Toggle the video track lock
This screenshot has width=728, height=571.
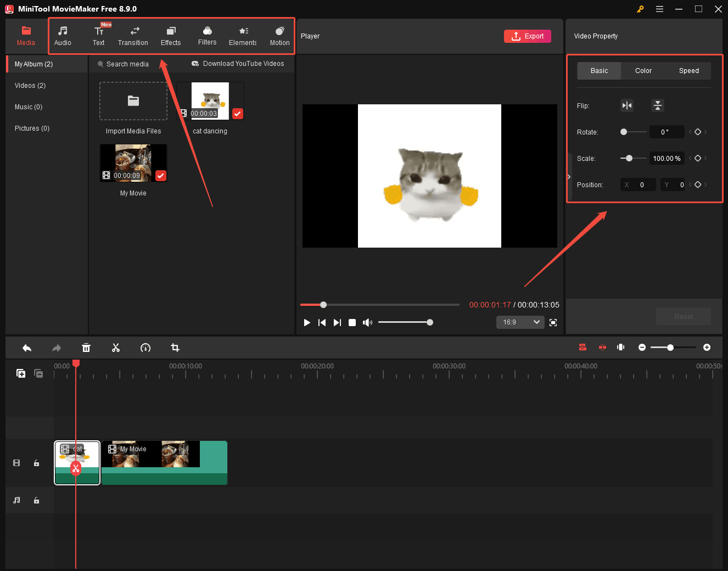[x=36, y=463]
